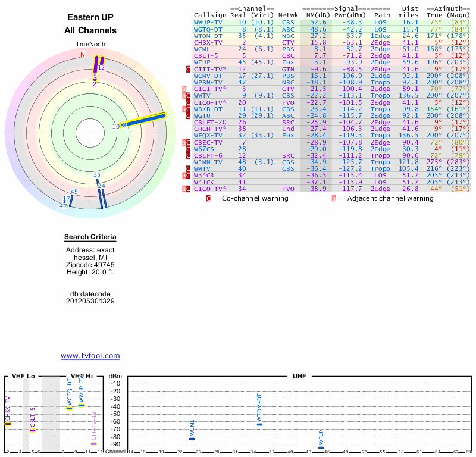Click the warning icon beside WBKB-DT
476x457 pixels.
187,109
